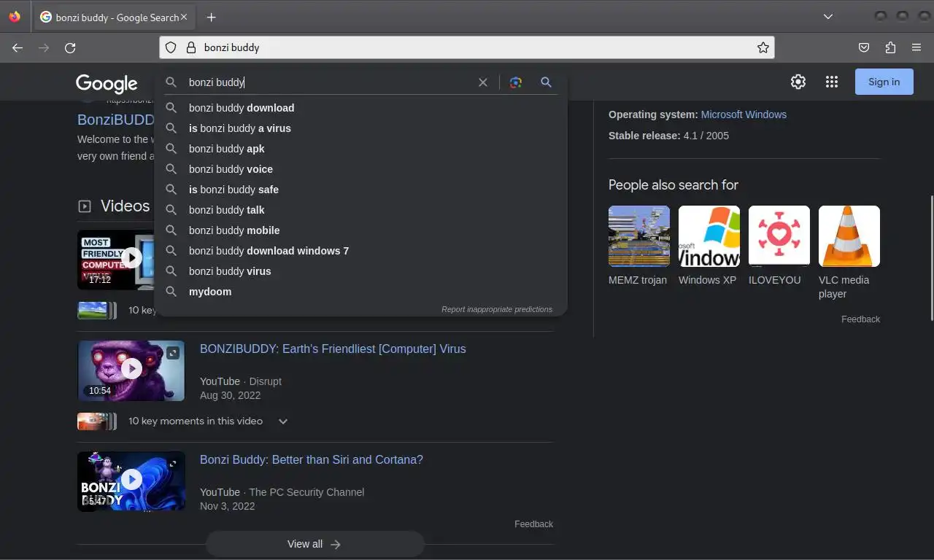The height and width of the screenshot is (560, 934).
Task: Select suggestion mydoom
Action: click(x=360, y=292)
